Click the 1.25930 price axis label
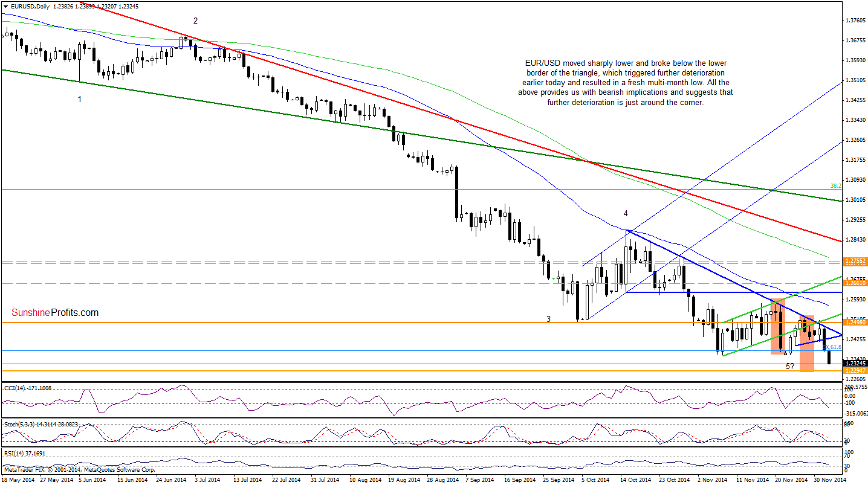Image resolution: width=868 pixels, height=485 pixels. pyautogui.click(x=855, y=300)
